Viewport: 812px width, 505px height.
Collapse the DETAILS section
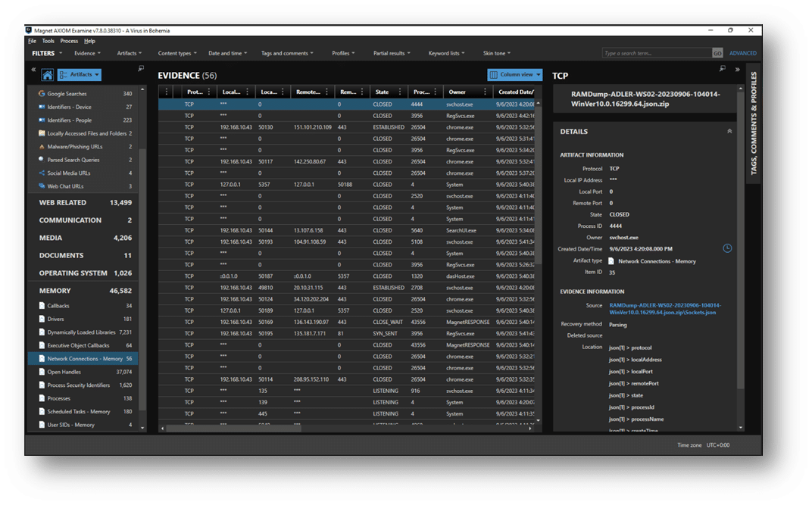(729, 131)
